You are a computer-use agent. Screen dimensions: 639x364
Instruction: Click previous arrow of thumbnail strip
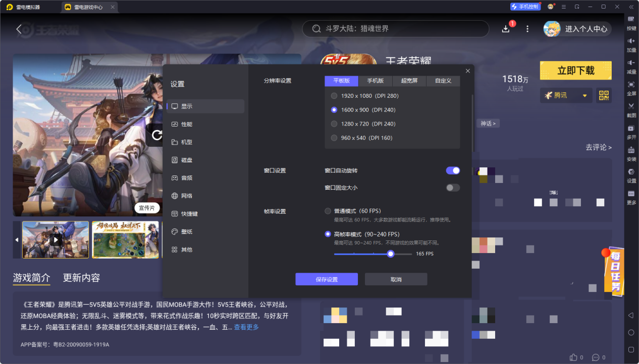coord(17,240)
